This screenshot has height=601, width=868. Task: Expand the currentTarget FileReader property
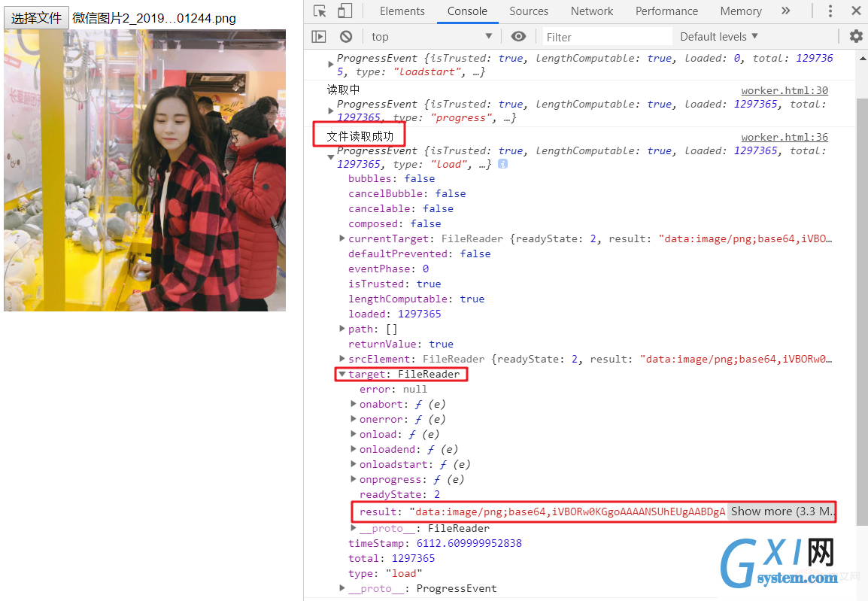[341, 238]
